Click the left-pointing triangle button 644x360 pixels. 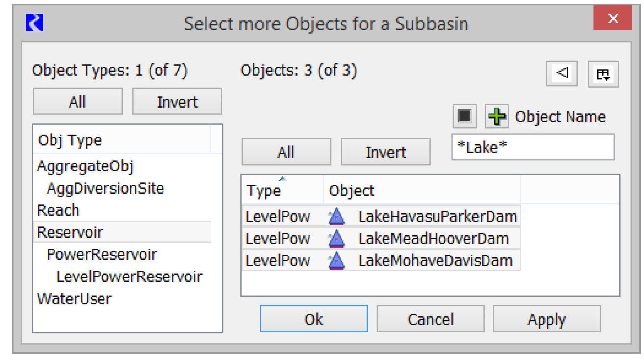[x=562, y=74]
